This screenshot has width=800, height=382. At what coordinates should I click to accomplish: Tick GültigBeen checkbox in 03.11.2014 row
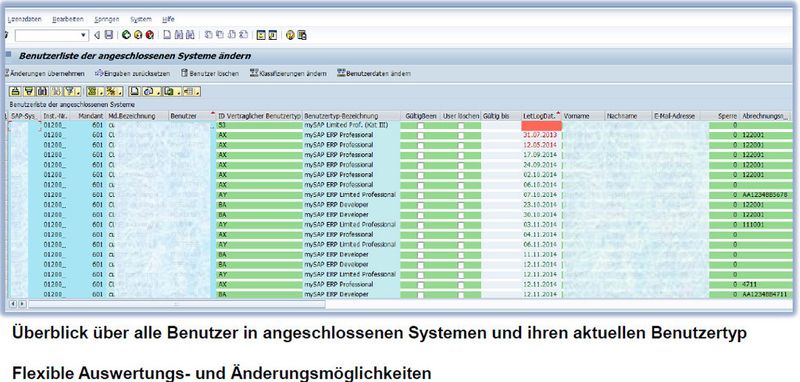420,224
